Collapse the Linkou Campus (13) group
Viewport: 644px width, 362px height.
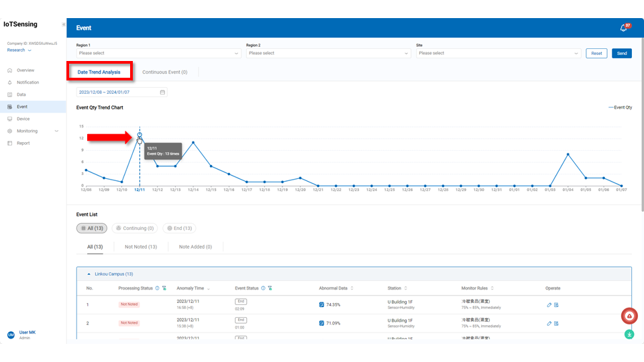(90, 274)
